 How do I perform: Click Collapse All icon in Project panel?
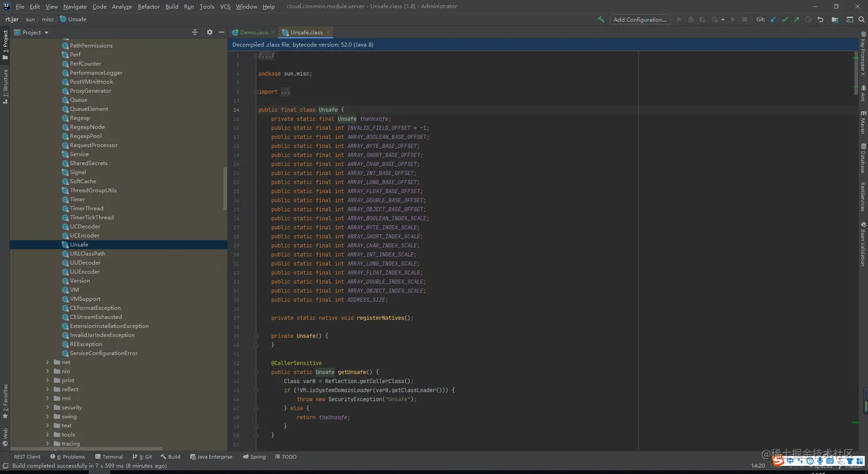(195, 32)
